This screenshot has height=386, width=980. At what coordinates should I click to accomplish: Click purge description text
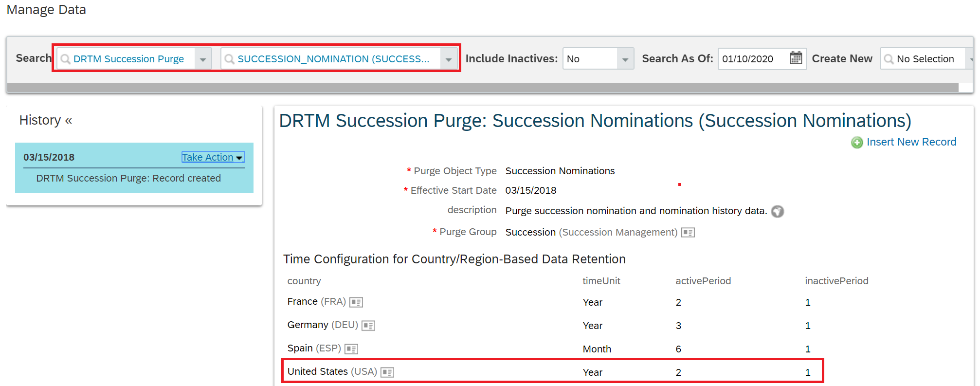[636, 211]
